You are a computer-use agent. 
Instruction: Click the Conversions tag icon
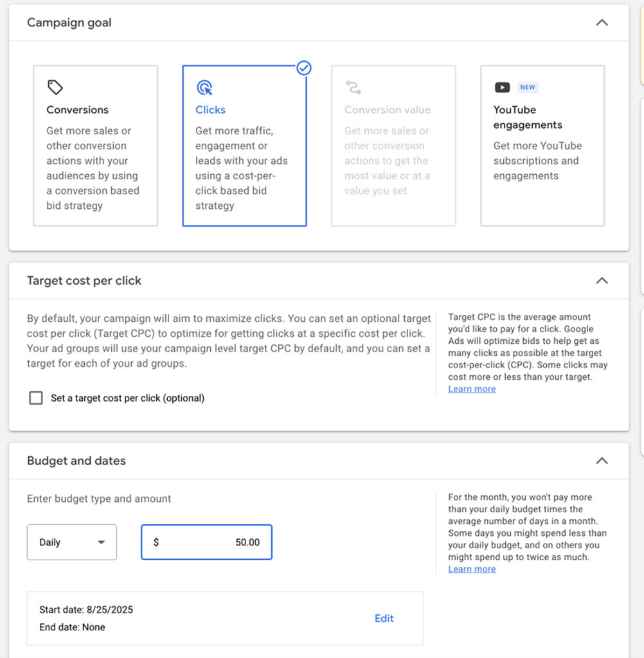(55, 87)
